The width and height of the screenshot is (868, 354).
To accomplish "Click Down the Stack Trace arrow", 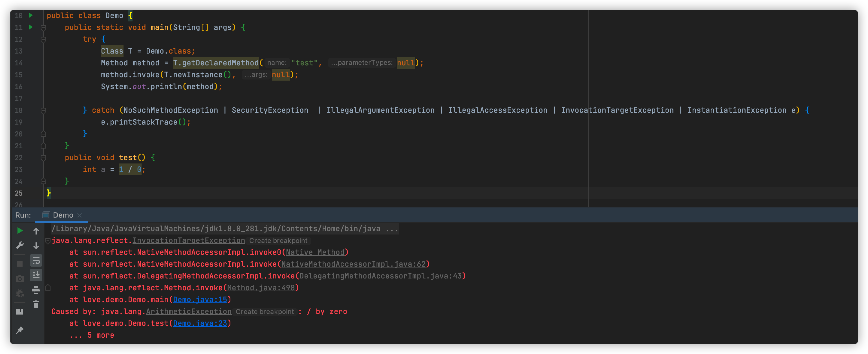I will click(36, 245).
